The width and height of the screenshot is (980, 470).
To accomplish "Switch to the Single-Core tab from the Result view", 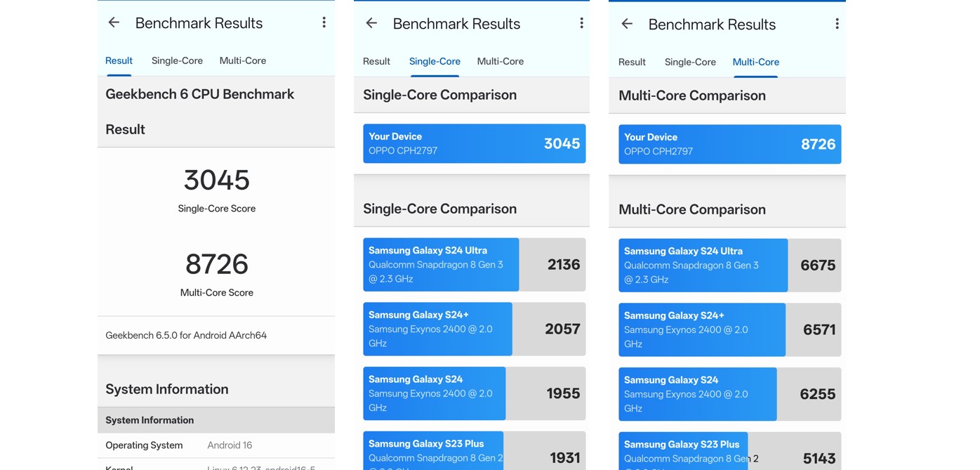I will 177,60.
